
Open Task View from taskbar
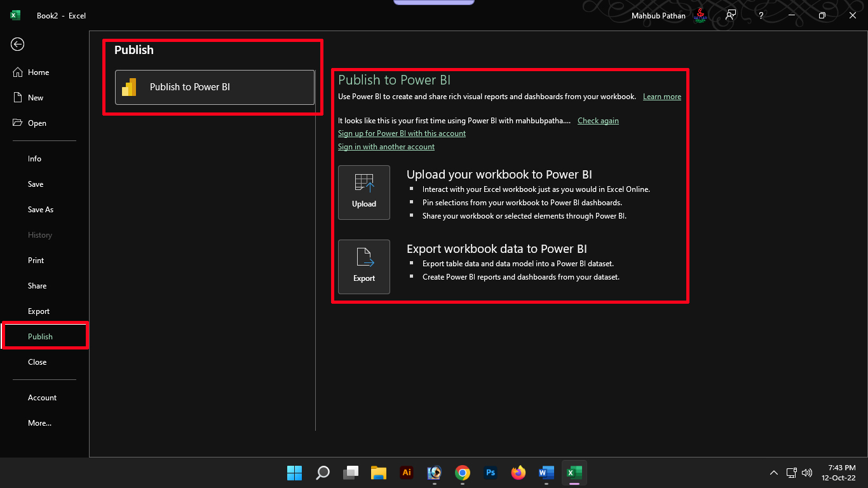pos(351,473)
